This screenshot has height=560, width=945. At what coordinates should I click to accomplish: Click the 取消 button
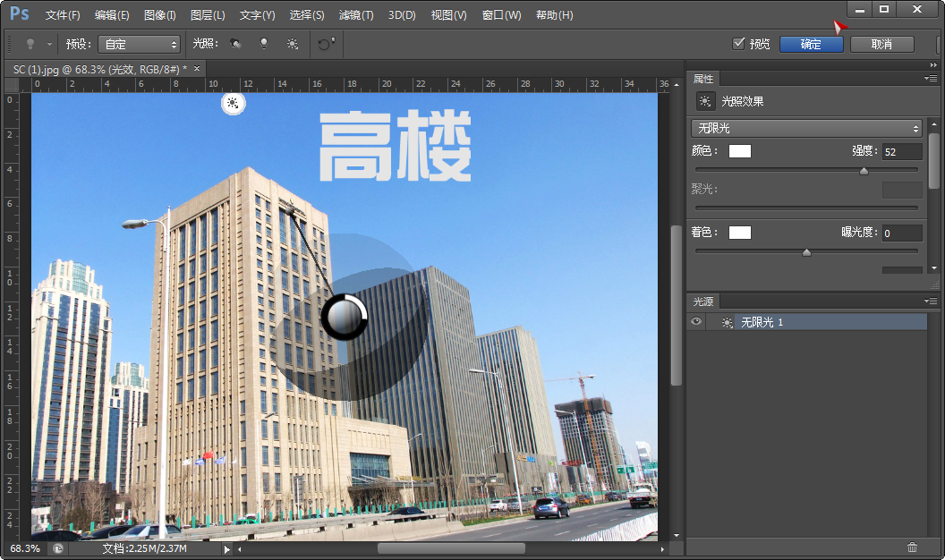(x=881, y=45)
